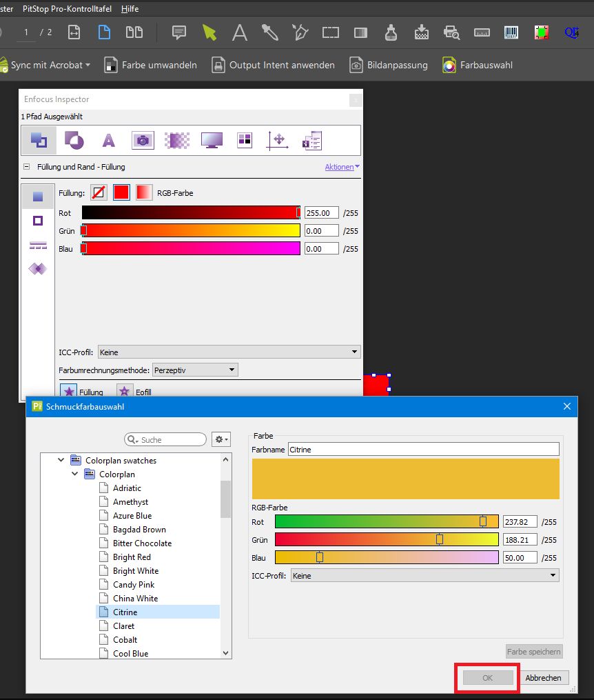The height and width of the screenshot is (700, 594).
Task: Toggle the Füllung star button
Action: (x=69, y=392)
